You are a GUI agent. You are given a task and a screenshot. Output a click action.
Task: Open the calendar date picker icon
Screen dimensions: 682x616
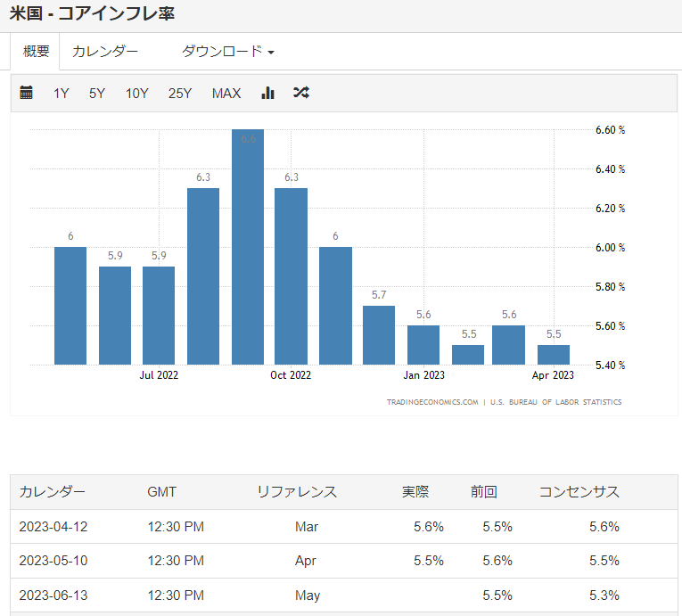click(x=27, y=93)
